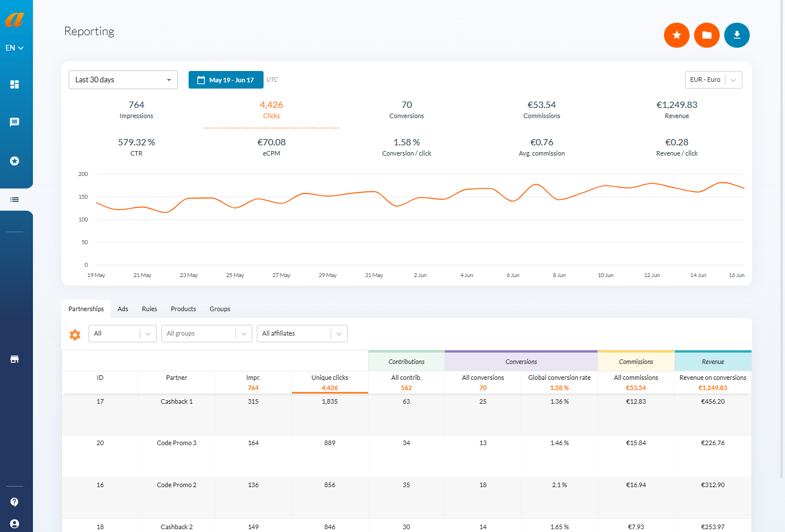Screen dimensions: 785x532
Task: Click the Cashback 2 partner cell
Action: click(177, 527)
